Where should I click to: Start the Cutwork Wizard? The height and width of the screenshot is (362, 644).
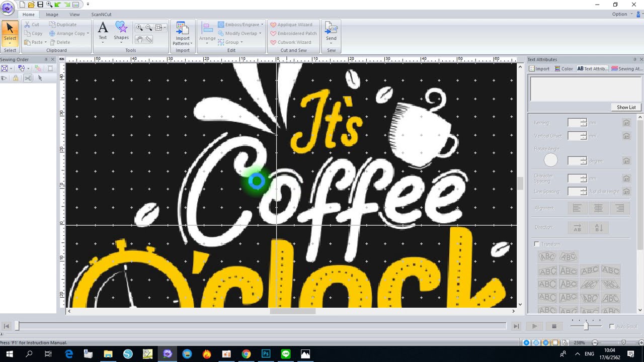pos(290,42)
